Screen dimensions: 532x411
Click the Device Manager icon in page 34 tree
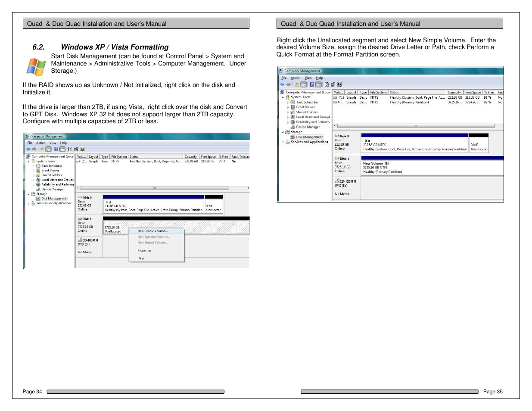point(38,189)
